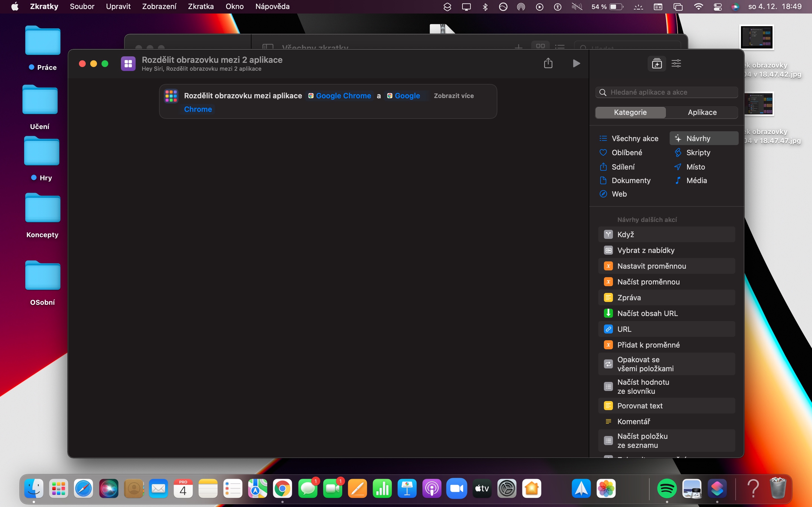Open Control Center in the menu bar
The width and height of the screenshot is (812, 507).
[x=718, y=7]
